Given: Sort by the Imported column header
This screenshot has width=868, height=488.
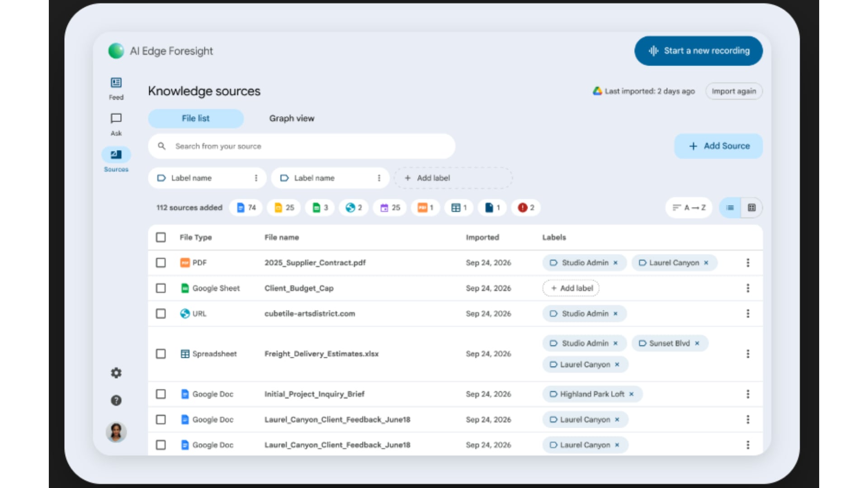Looking at the screenshot, I should [x=482, y=237].
